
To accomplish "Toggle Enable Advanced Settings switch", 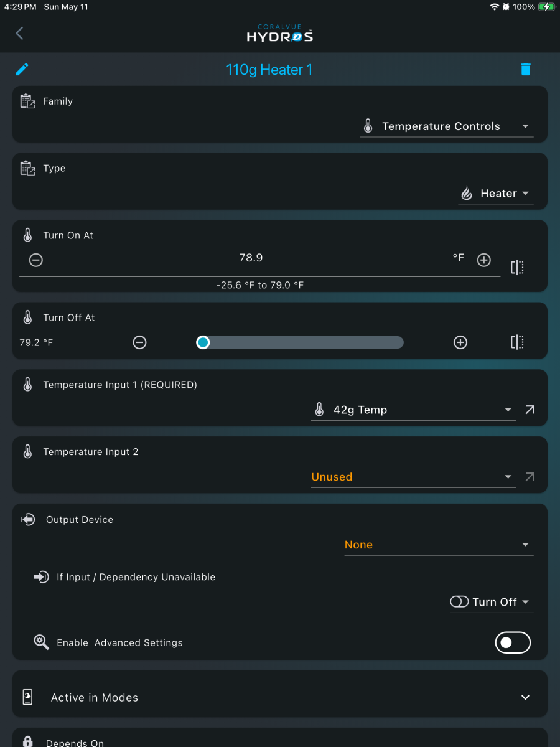I will (513, 642).
